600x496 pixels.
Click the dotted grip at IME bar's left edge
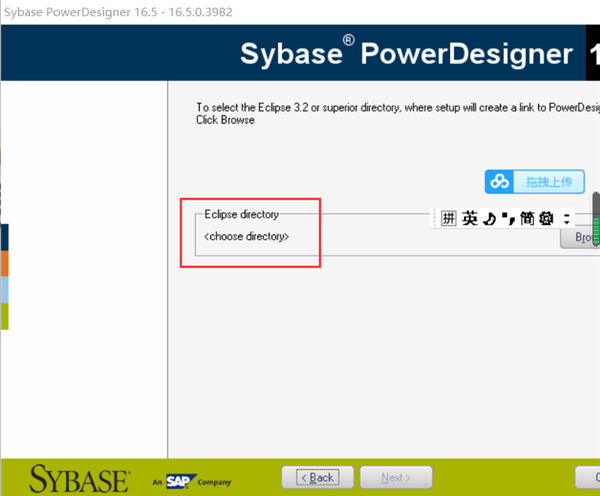point(436,218)
